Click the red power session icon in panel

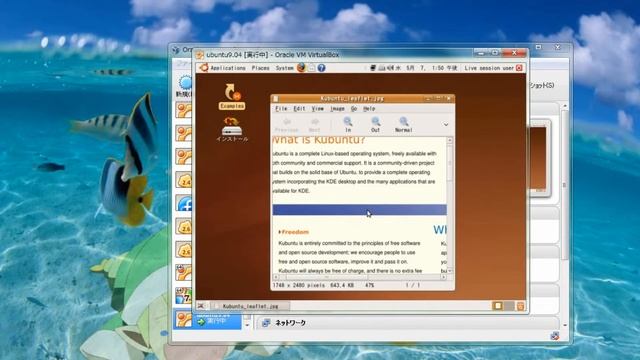pyautogui.click(x=519, y=68)
